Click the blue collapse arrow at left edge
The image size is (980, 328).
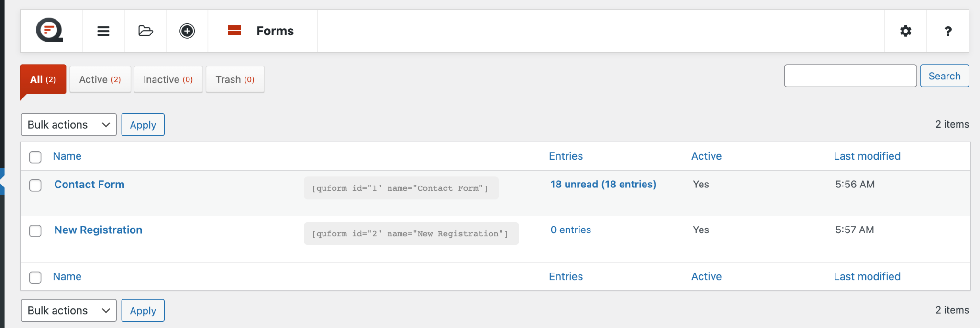click(2, 182)
